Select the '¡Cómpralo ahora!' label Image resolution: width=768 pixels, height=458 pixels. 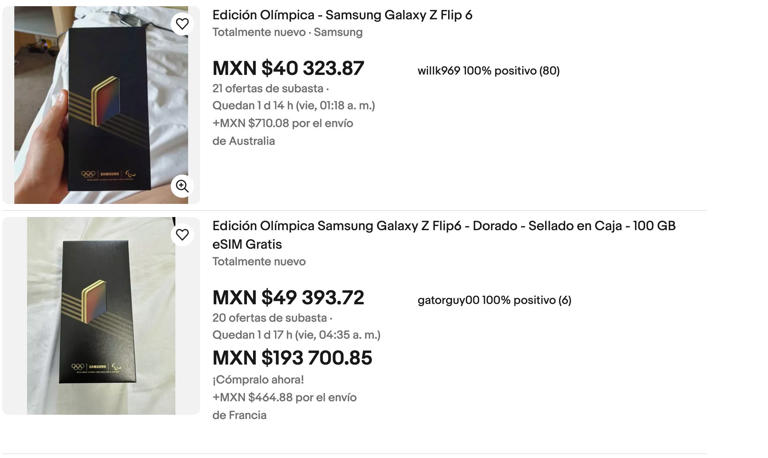click(258, 380)
